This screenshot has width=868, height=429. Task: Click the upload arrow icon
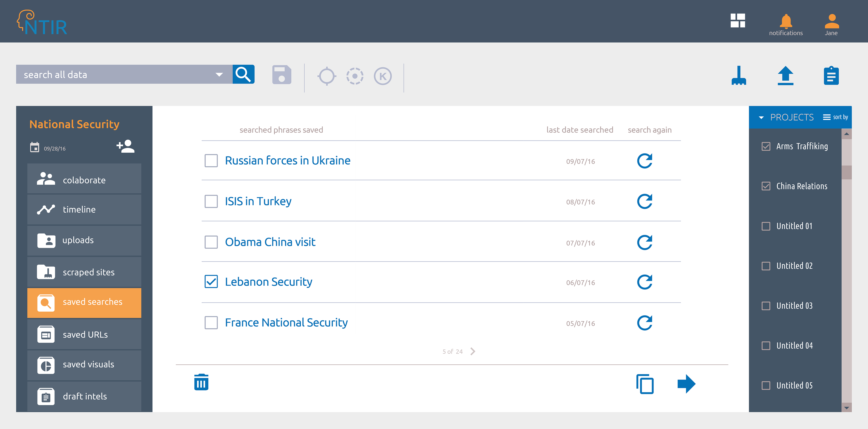(x=785, y=75)
